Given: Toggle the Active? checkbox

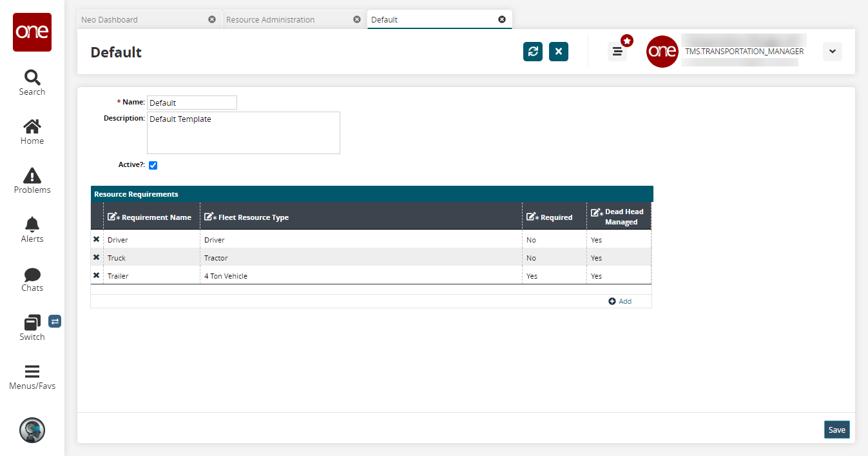Looking at the screenshot, I should pyautogui.click(x=153, y=165).
